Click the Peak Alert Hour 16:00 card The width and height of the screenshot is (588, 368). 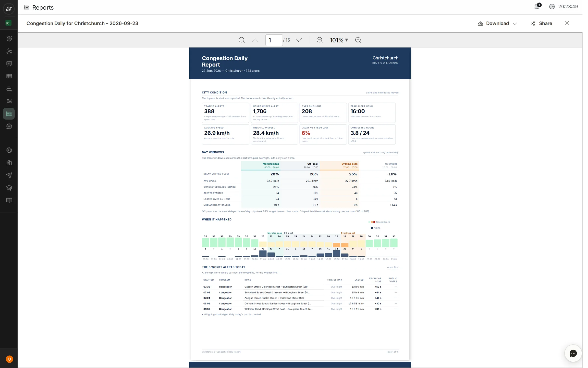(x=372, y=113)
